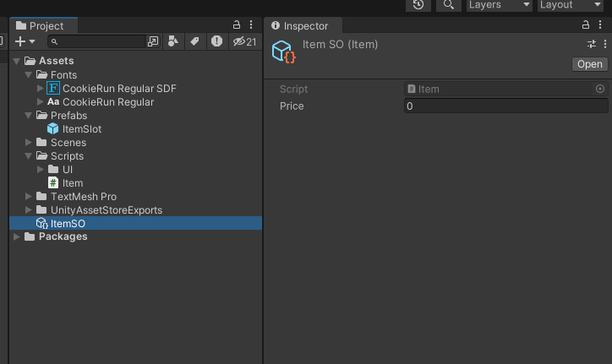
Task: Select the CookieRun Regular Aa font icon
Action: click(53, 102)
